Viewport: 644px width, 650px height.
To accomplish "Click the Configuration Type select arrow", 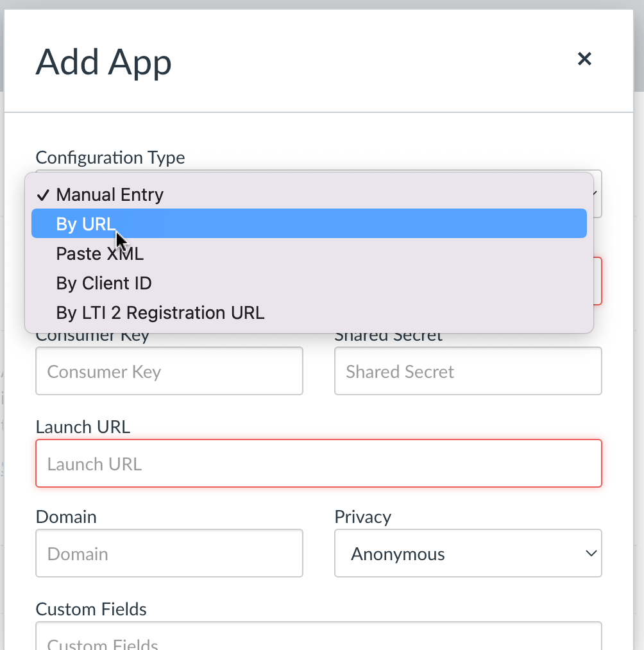I will tap(596, 193).
